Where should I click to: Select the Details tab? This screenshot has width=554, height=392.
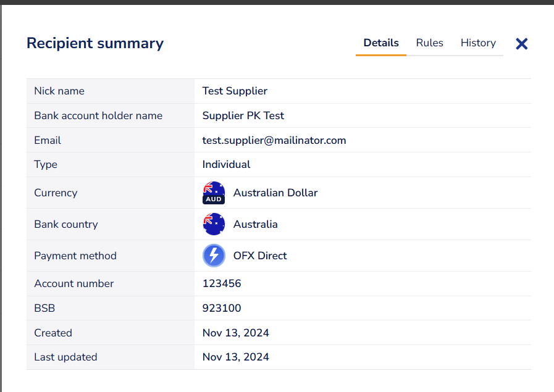(381, 43)
